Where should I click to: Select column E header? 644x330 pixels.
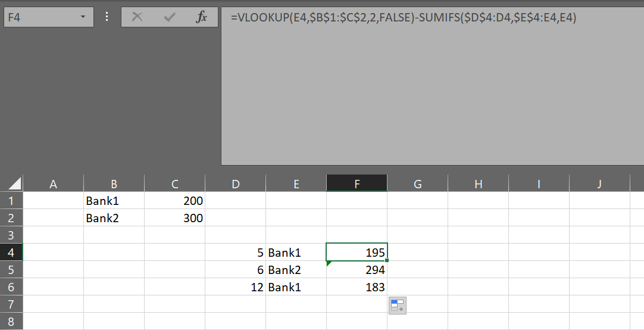click(x=296, y=183)
